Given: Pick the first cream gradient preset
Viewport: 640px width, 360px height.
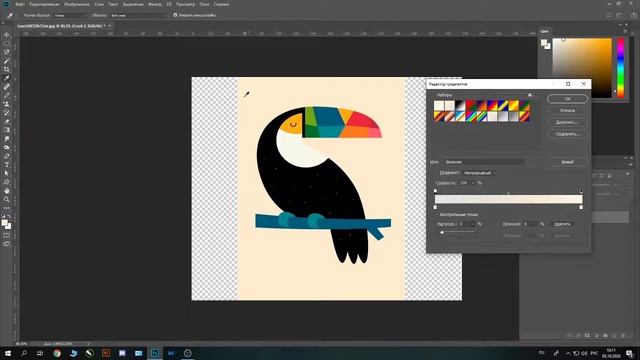Looking at the screenshot, I should point(439,105).
